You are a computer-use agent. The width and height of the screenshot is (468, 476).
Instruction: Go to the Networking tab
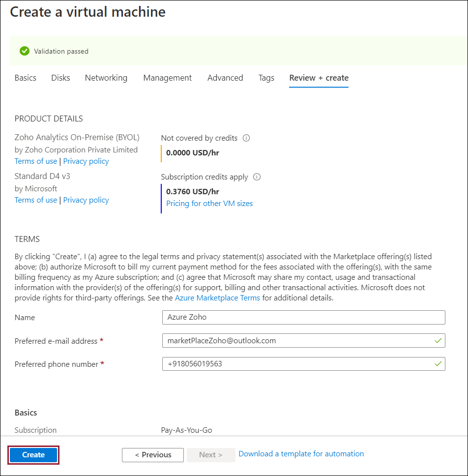click(x=106, y=78)
